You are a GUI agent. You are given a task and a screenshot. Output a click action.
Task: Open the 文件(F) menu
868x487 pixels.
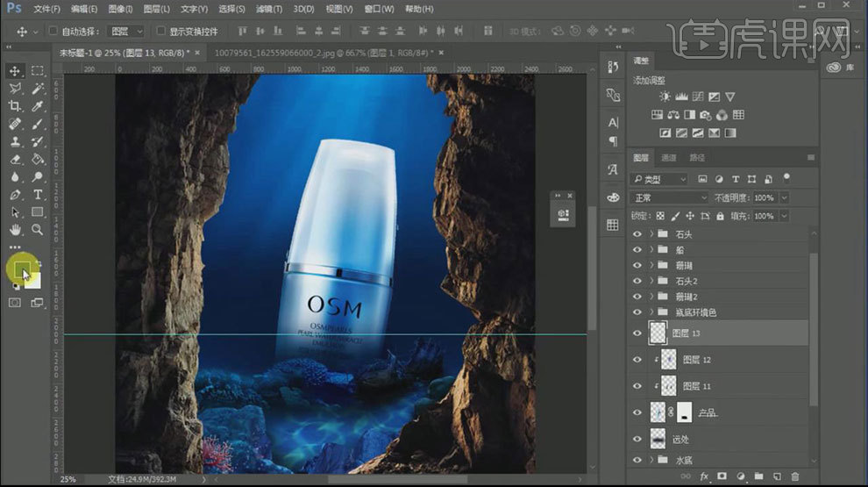(46, 9)
